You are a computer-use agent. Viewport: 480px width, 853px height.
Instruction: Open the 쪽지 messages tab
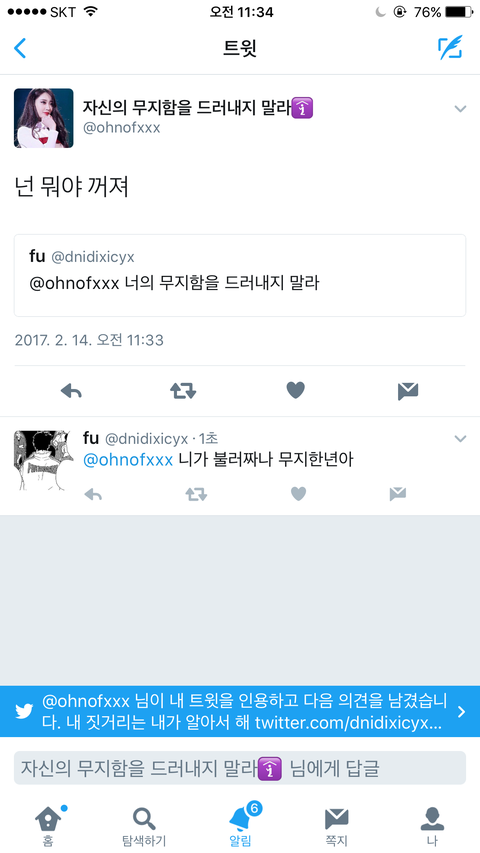336,826
